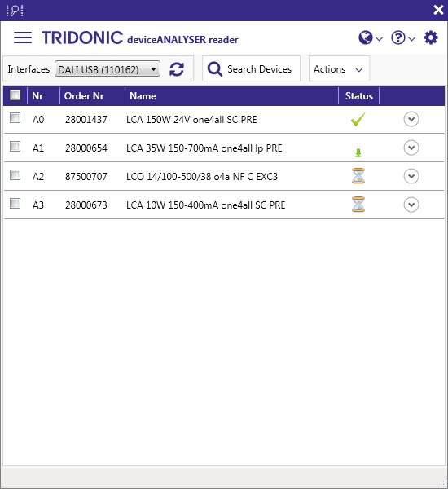Click the green download status icon for A1

coord(358,153)
